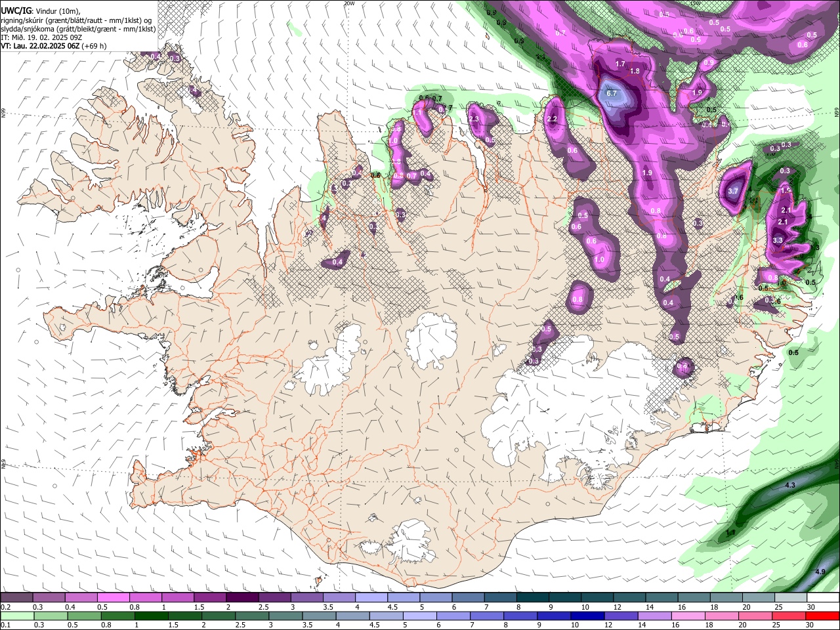The image size is (840, 630).
Task: Click the 20W longitude label
Action: tap(349, 3)
